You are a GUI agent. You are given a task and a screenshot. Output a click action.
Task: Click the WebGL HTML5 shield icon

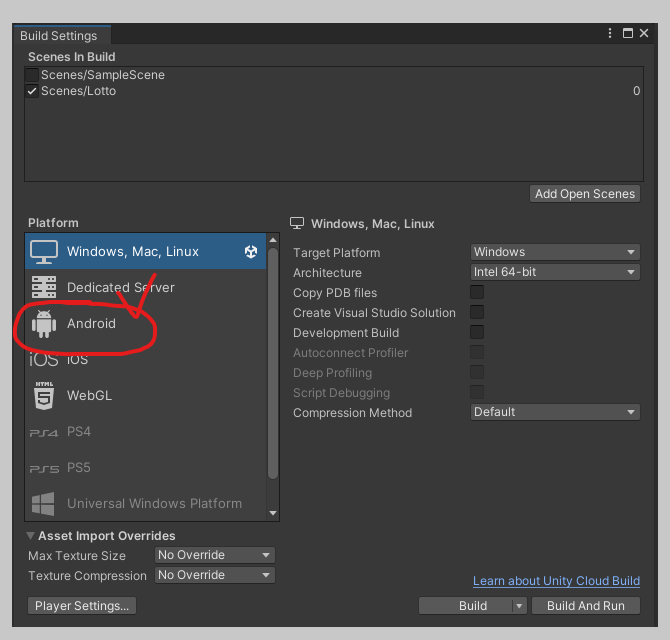point(44,396)
